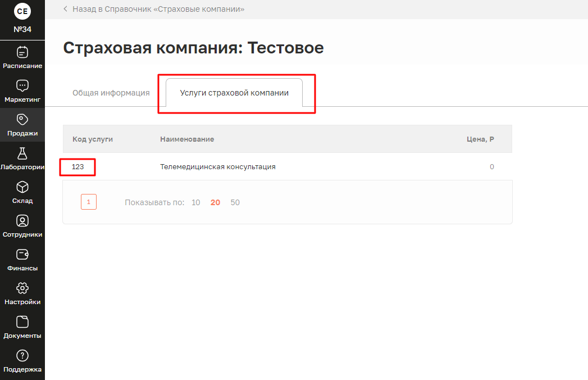Click the Наименование column header
Viewport: 588px width, 380px height.
[187, 139]
